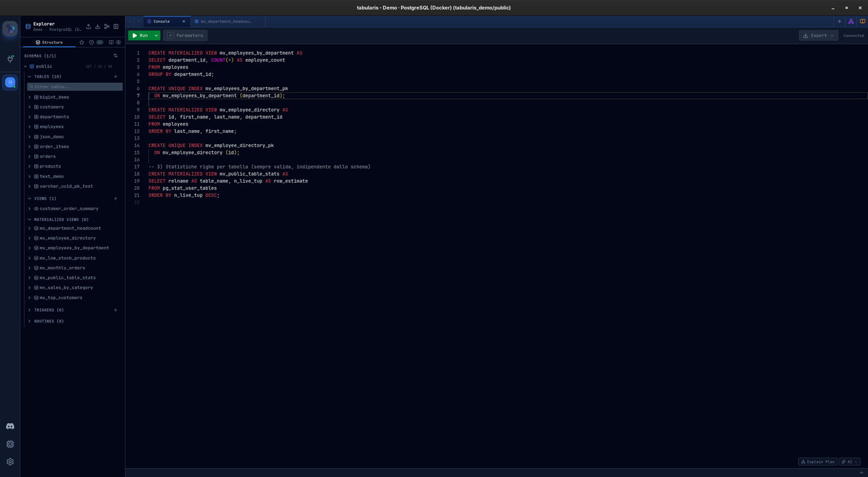Add a new view with plus icon
Screen dimensions: 868x477
click(x=116, y=198)
